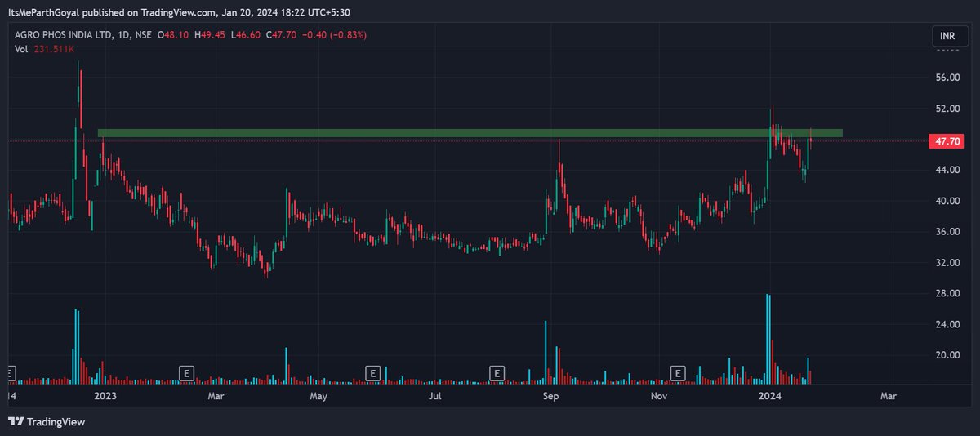The width and height of the screenshot is (980, 436).
Task: Select the green resistance zone rectangle
Action: point(470,132)
